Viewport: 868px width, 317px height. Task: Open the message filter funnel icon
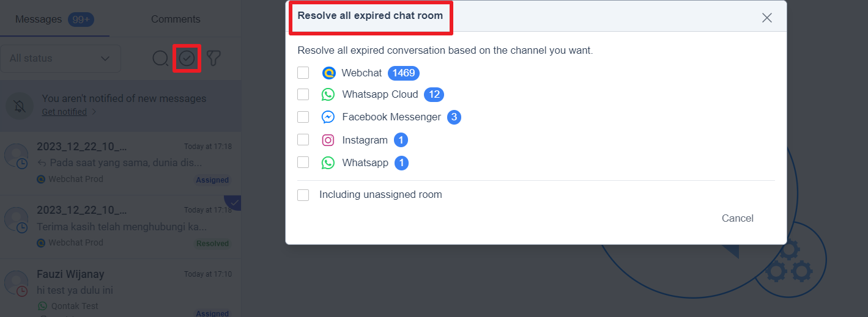click(213, 59)
